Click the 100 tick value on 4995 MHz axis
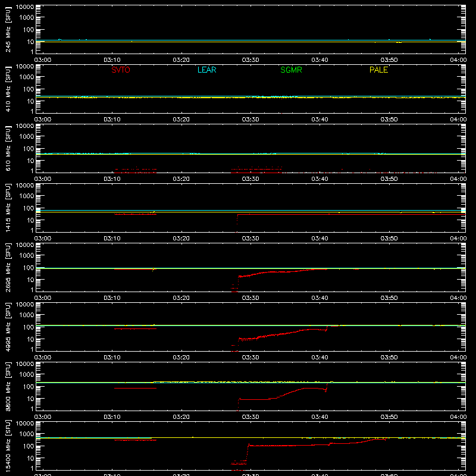Viewport: 476px width, 476px height. tap(29, 327)
